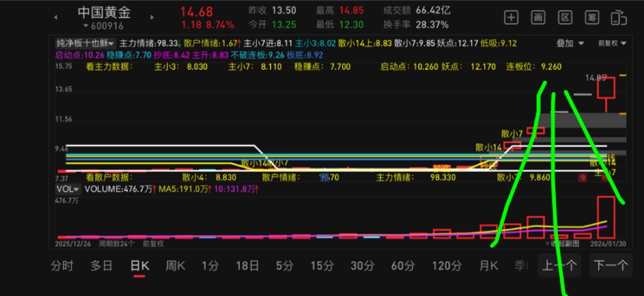The height and width of the screenshot is (296, 644).
Task: Select the 30分 period tab
Action: tap(362, 266)
